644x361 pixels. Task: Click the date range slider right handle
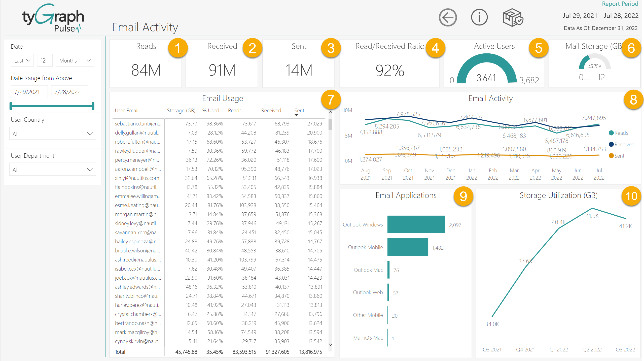pyautogui.click(x=93, y=106)
